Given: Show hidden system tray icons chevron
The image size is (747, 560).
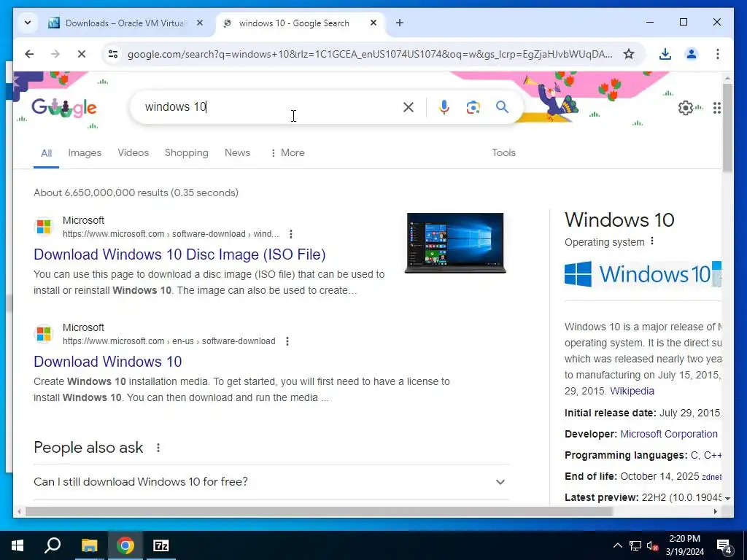Looking at the screenshot, I should (617, 545).
